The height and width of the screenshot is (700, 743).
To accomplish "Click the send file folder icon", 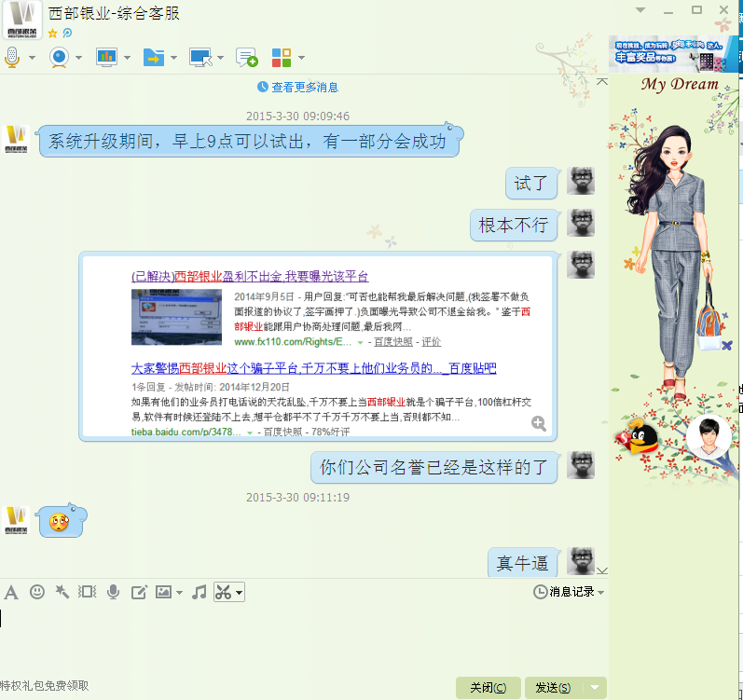I will click(x=154, y=57).
